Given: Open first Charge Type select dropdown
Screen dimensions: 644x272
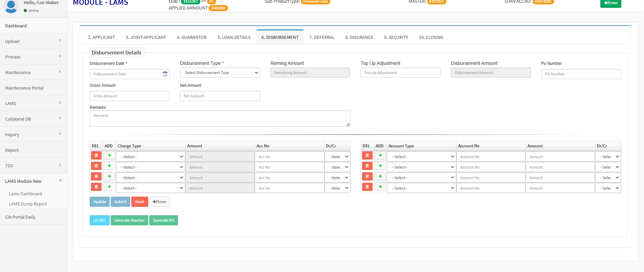Looking at the screenshot, I should pyautogui.click(x=151, y=157).
